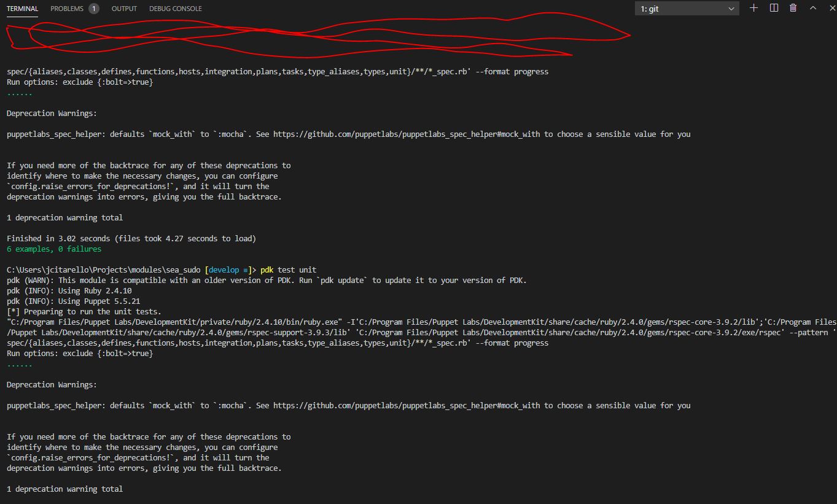Maximize the terminal panel via the chevron icon
837x504 pixels.
pyautogui.click(x=812, y=8)
